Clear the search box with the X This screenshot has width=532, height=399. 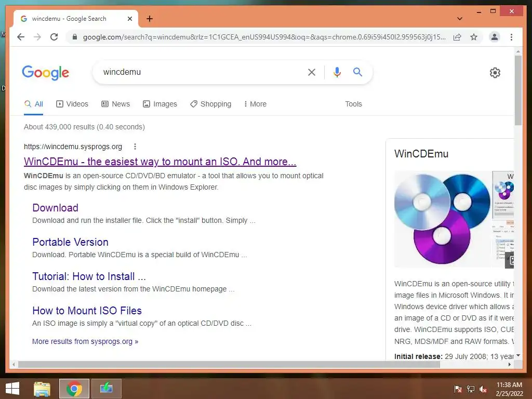[312, 72]
